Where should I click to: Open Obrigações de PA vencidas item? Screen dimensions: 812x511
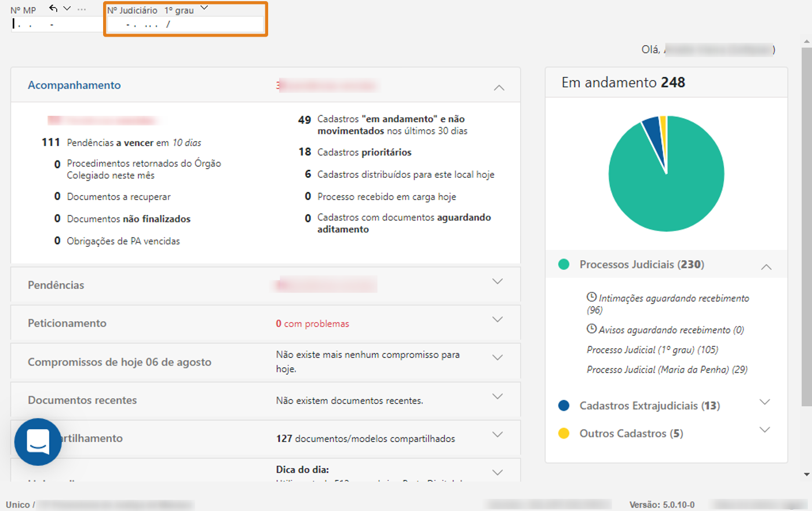pyautogui.click(x=117, y=241)
